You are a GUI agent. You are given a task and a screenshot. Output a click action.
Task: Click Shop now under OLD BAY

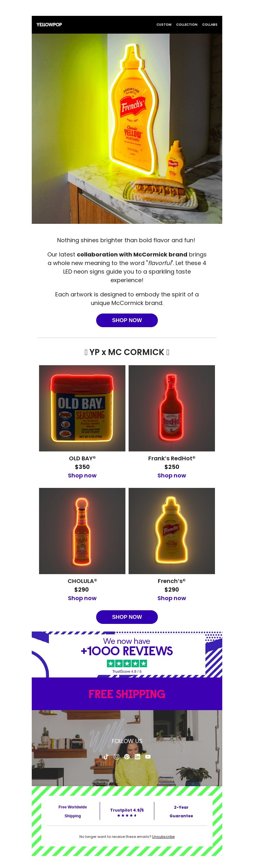[x=82, y=476]
